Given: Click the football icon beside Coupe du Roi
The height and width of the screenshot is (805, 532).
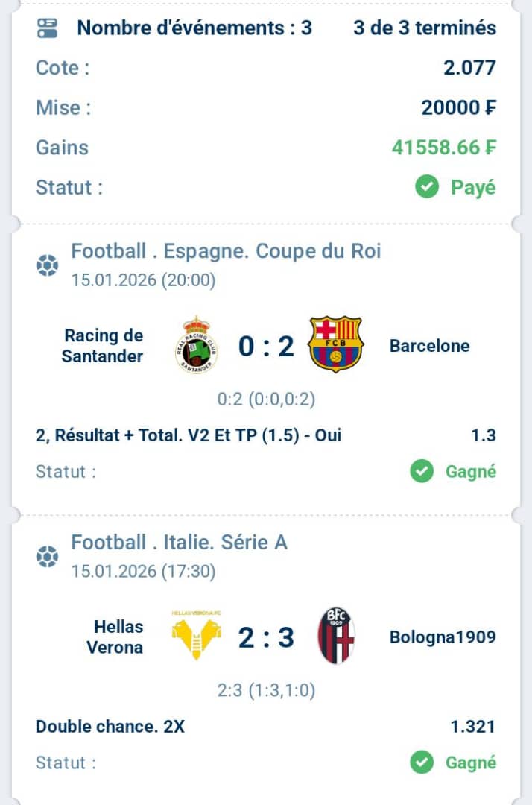Looking at the screenshot, I should (48, 265).
